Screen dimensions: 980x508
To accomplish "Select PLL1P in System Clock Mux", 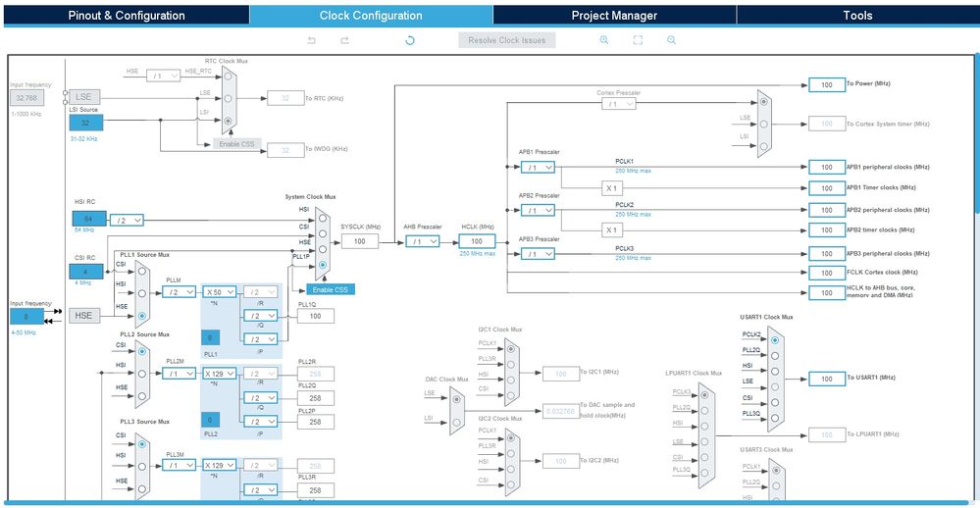I will [323, 265].
